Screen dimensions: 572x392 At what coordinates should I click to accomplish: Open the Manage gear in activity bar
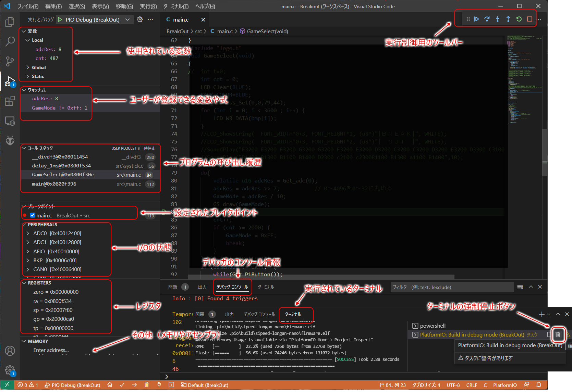(10, 370)
